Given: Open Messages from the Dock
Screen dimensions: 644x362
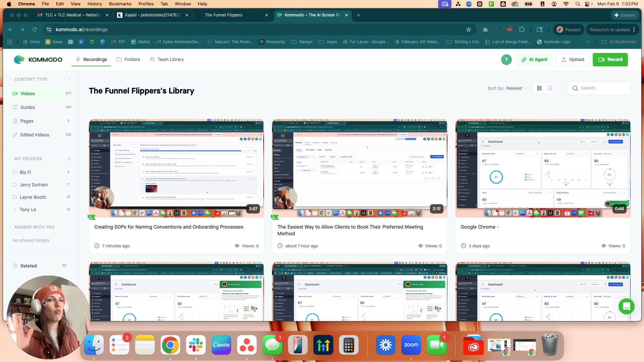Looking at the screenshot, I should 272,345.
